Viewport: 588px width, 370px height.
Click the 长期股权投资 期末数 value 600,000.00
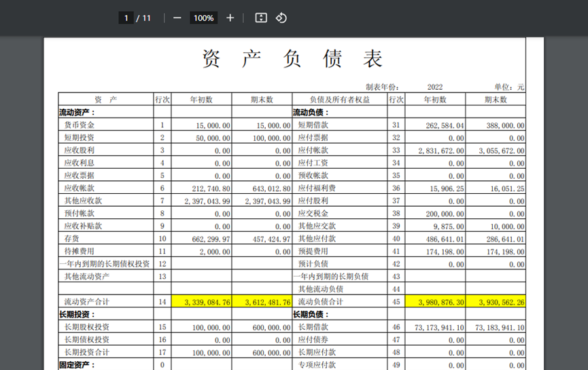click(x=271, y=328)
